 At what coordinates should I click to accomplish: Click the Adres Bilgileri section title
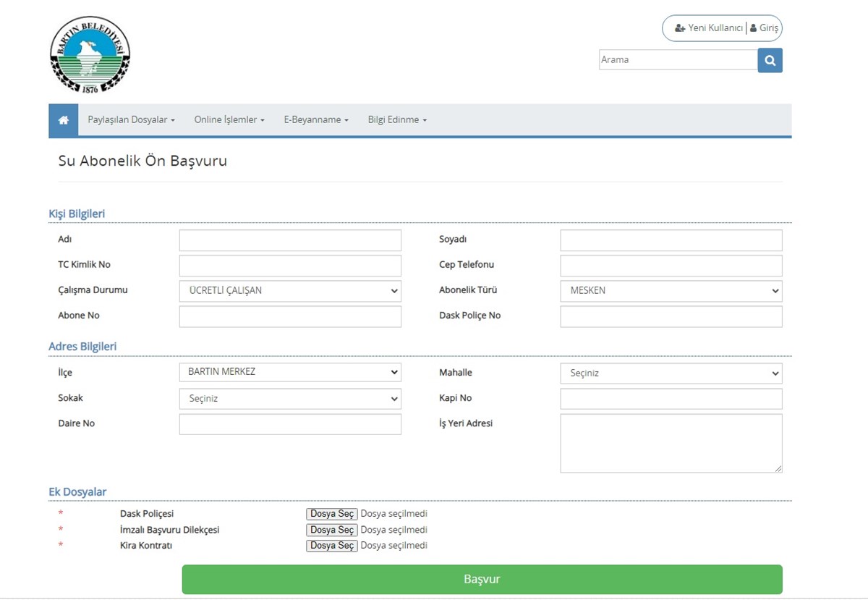tap(82, 347)
